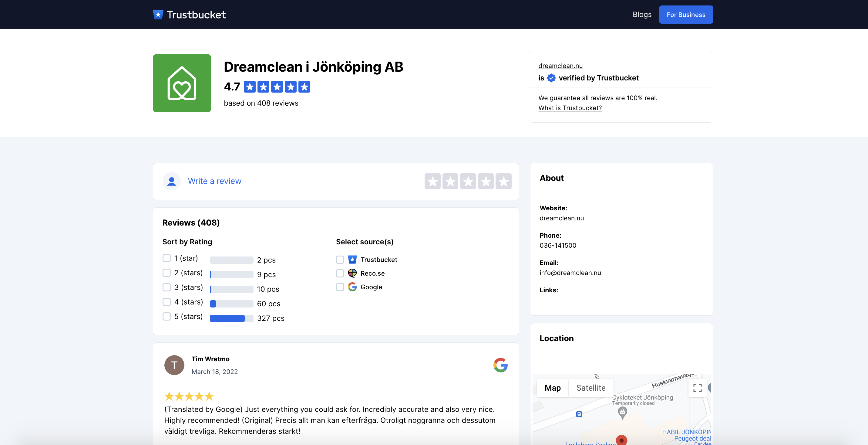Click the Trustbucket source star icon
Viewport: 868px width, 445px height.
pos(352,260)
